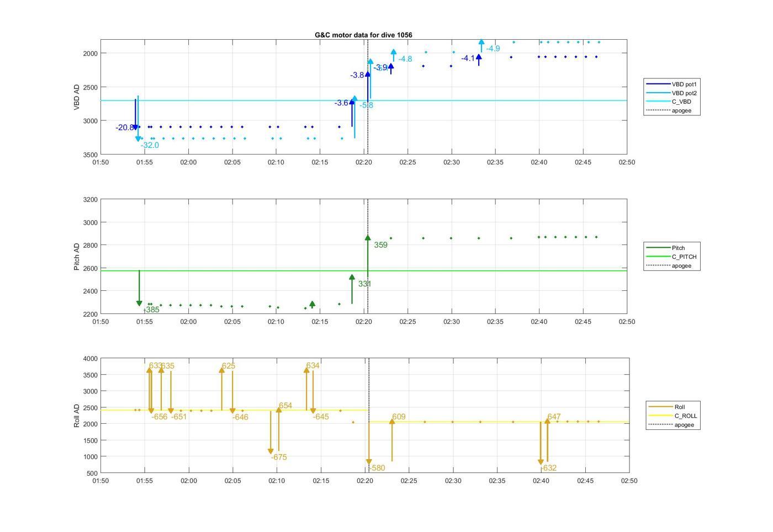Click the '-5.8' VBD annotation
The image size is (773, 532).
click(367, 105)
